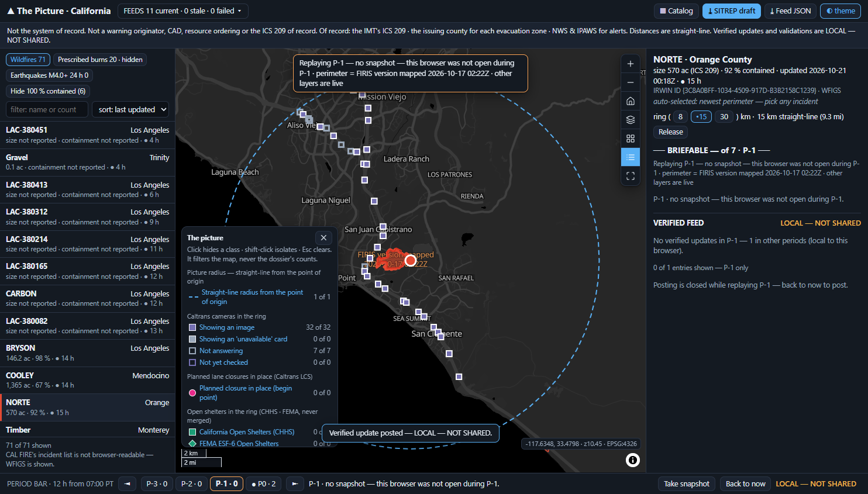Enter fullscreen map view

click(630, 176)
